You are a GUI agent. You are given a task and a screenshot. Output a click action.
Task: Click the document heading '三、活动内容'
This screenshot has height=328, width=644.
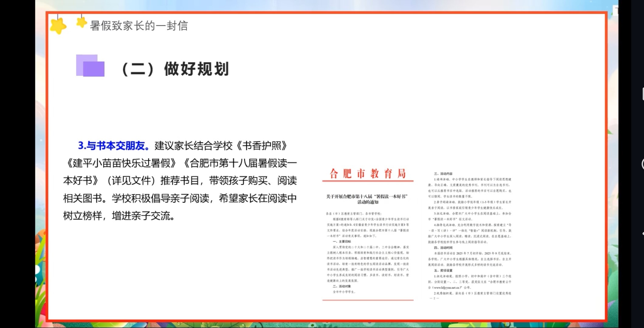[443, 174]
